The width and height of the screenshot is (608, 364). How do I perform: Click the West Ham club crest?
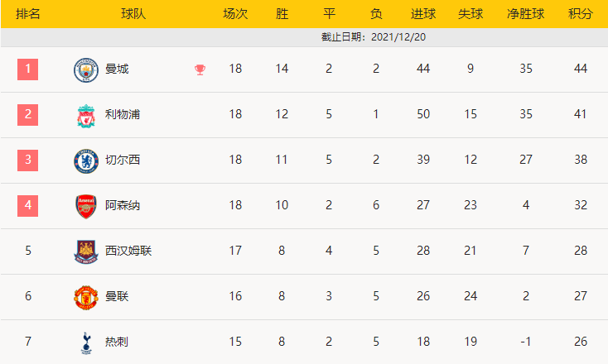pyautogui.click(x=85, y=251)
